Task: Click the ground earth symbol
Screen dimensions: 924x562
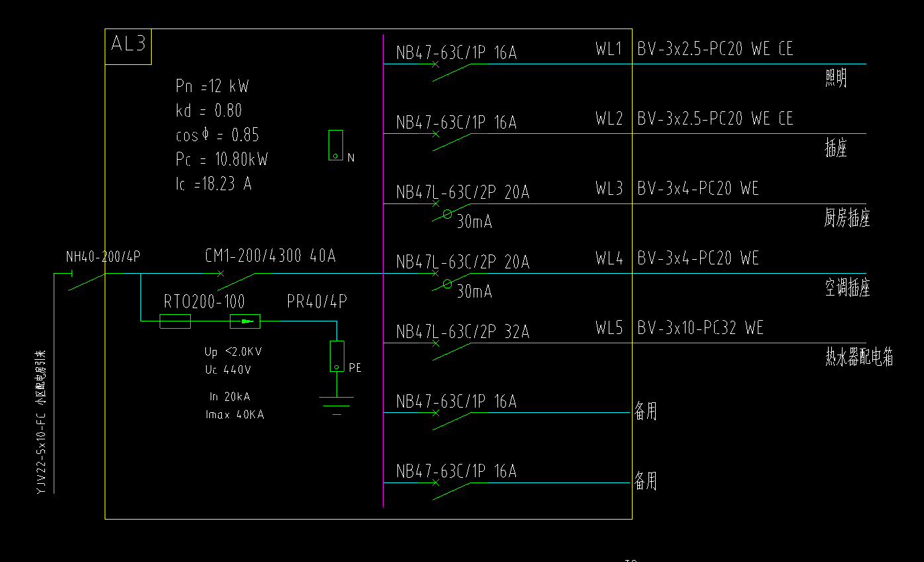Action: (336, 406)
